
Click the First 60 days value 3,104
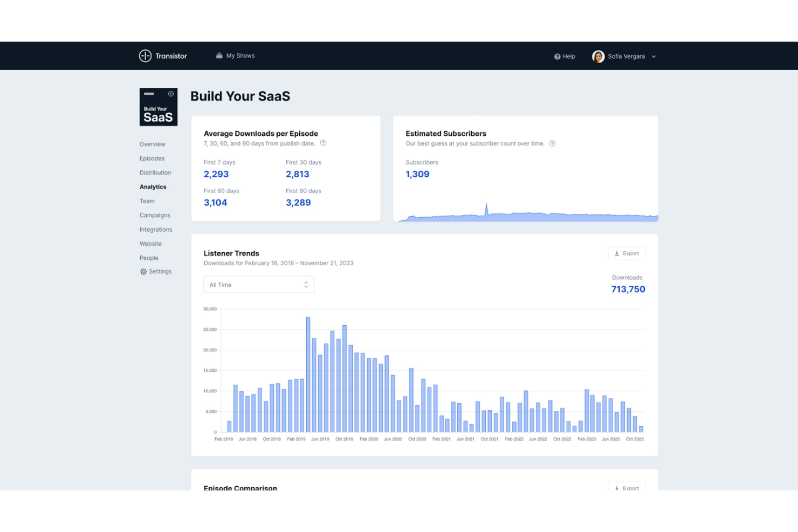[x=216, y=203]
